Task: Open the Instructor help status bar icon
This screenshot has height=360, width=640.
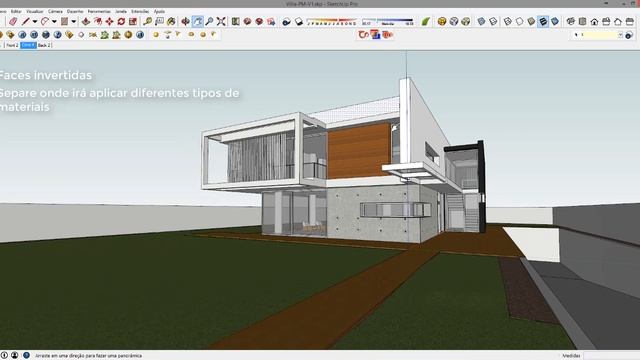Action: (26, 356)
